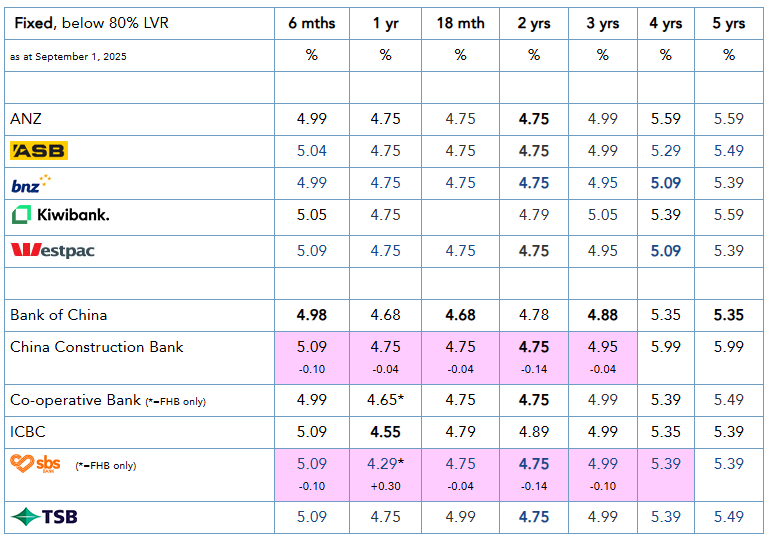Click the 6 mths column header
Image resolution: width=768 pixels, height=540 pixels.
[x=312, y=23]
